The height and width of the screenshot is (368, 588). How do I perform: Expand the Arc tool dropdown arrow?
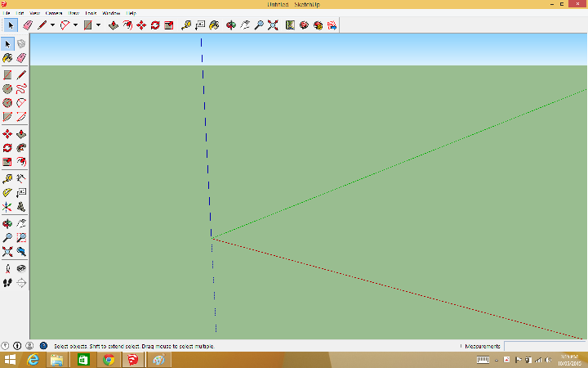[x=75, y=25]
